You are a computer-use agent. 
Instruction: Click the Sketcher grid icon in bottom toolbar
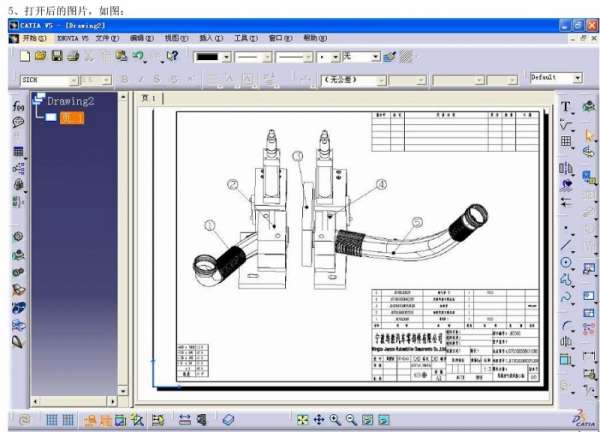click(52, 420)
